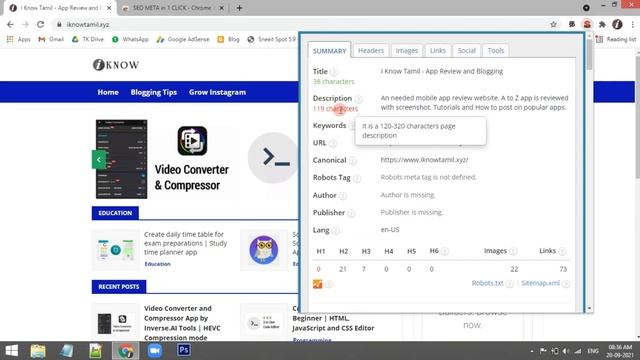Open the Blogging Tips menu item
The image size is (640, 360).
coord(153,92)
